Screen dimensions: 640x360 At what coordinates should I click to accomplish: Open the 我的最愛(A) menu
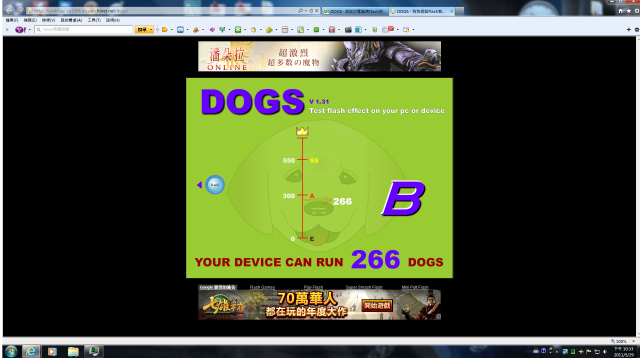pos(71,20)
